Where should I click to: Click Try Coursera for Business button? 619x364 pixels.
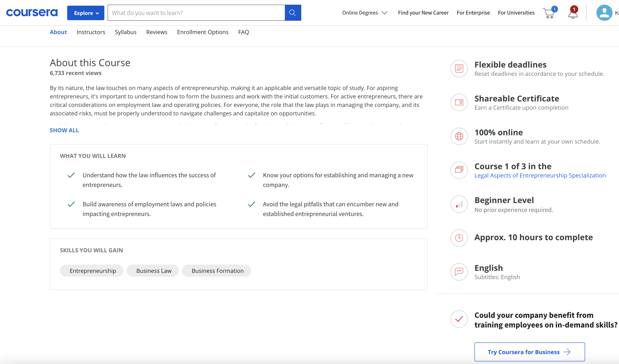pos(529,352)
